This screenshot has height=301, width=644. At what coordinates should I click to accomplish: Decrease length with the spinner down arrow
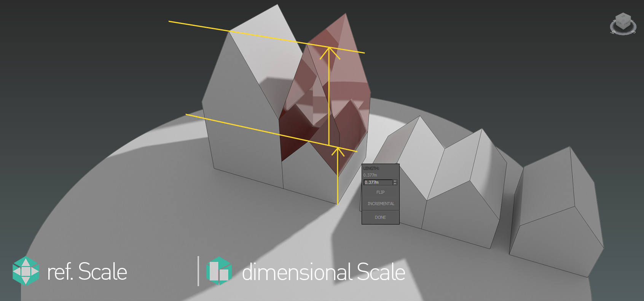[x=395, y=184]
